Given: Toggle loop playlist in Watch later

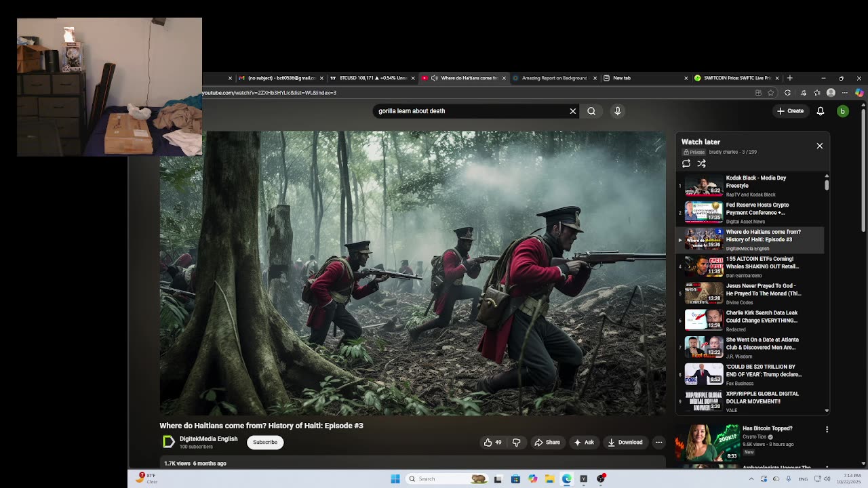Looking at the screenshot, I should [686, 163].
